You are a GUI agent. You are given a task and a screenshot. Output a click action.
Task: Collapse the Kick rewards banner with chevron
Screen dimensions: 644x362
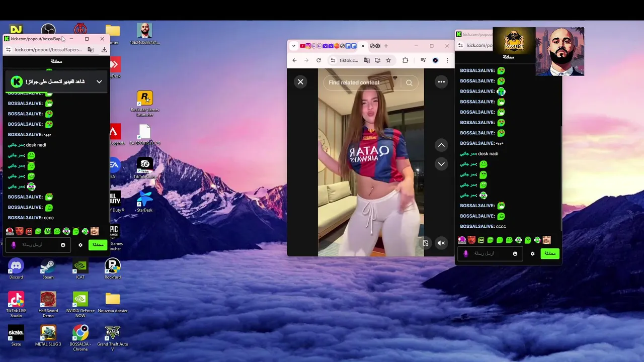click(99, 81)
